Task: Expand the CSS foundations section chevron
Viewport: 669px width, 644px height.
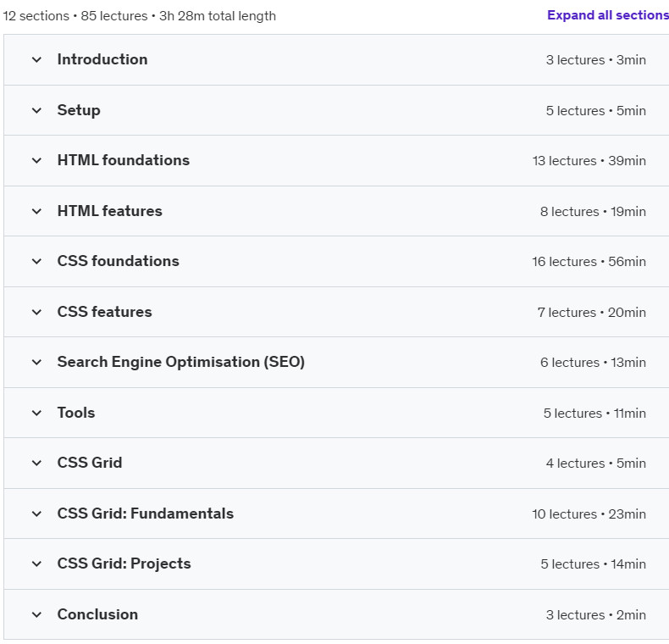Action: 36,261
